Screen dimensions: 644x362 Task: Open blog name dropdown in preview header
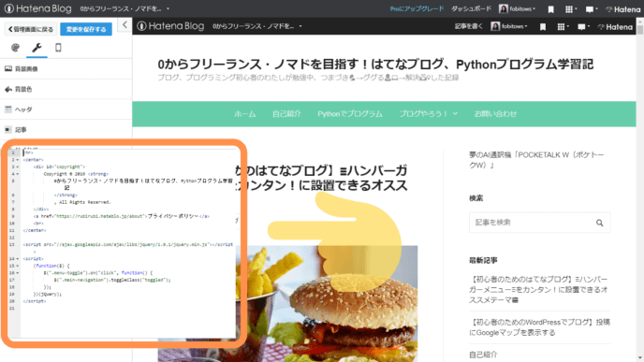(257, 26)
